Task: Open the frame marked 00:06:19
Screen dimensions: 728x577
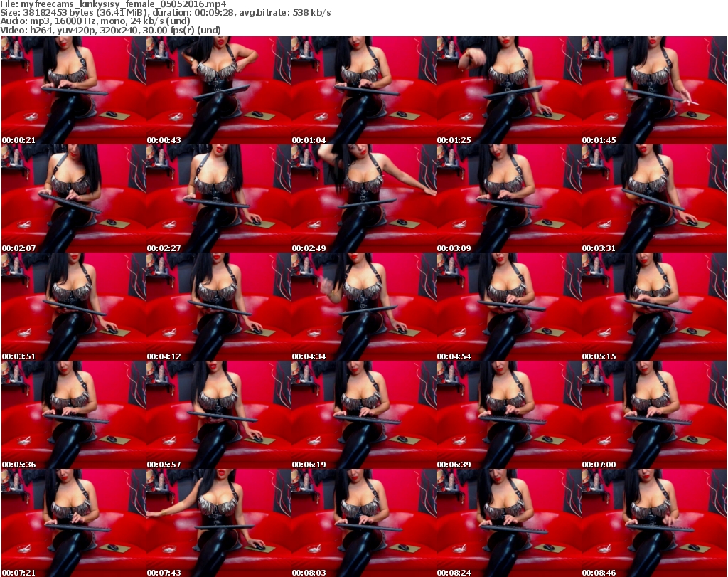Action: 363,415
